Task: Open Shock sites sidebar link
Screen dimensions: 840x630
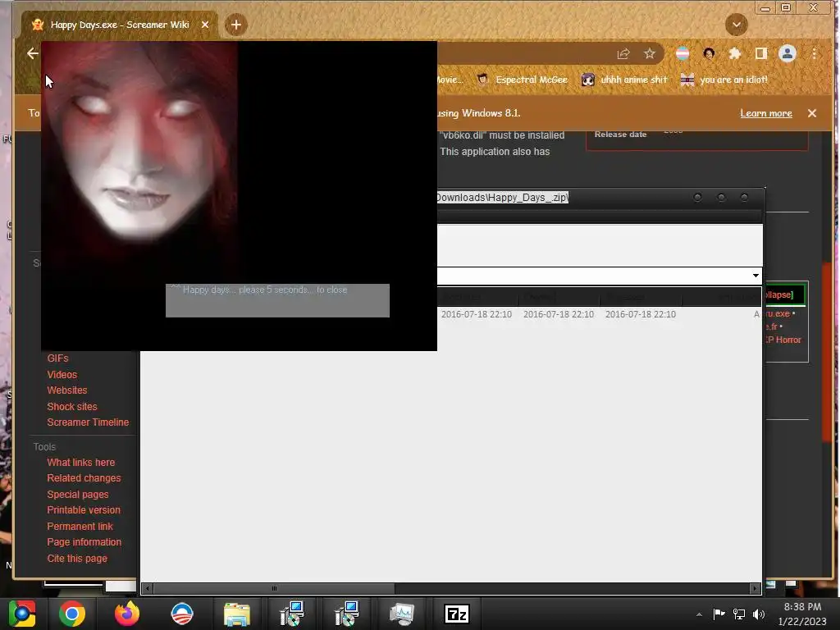Action: click(72, 407)
